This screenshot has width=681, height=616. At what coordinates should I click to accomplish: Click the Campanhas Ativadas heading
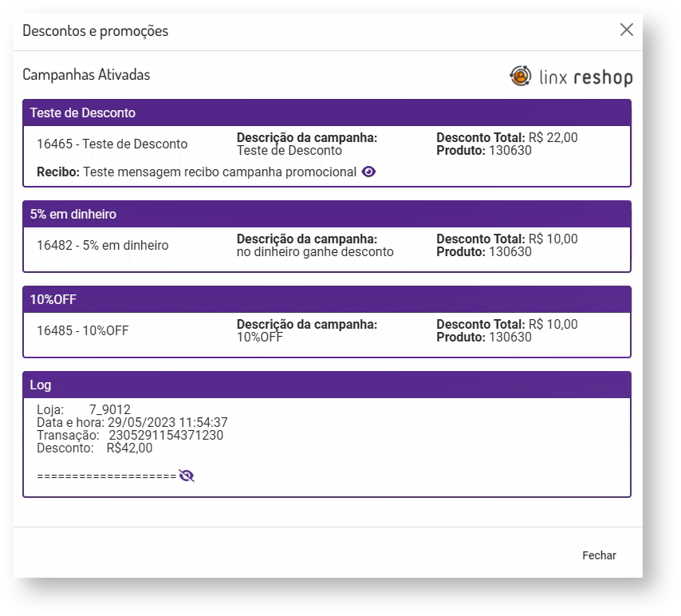86,75
